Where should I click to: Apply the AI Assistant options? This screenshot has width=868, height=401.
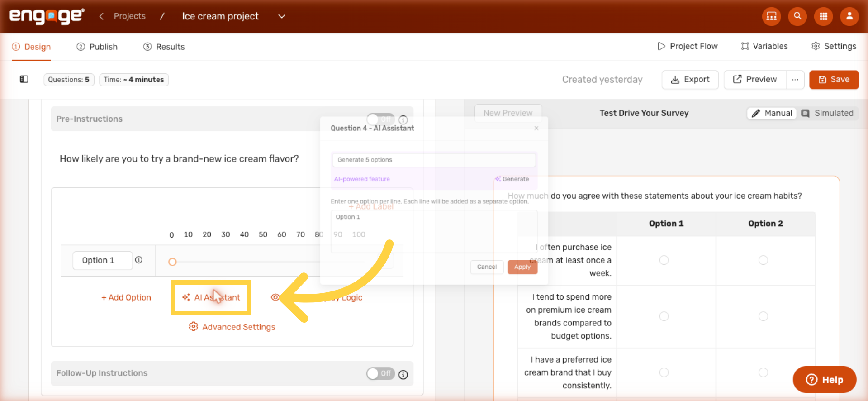point(522,267)
